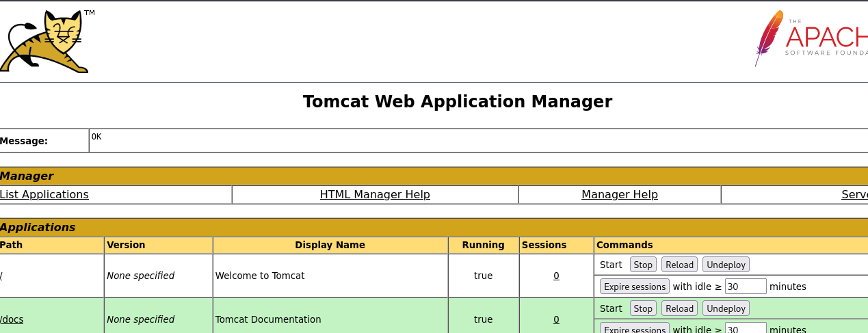
Task: Click the 'Start' text in Welcome to Tomcat row
Action: click(x=611, y=265)
